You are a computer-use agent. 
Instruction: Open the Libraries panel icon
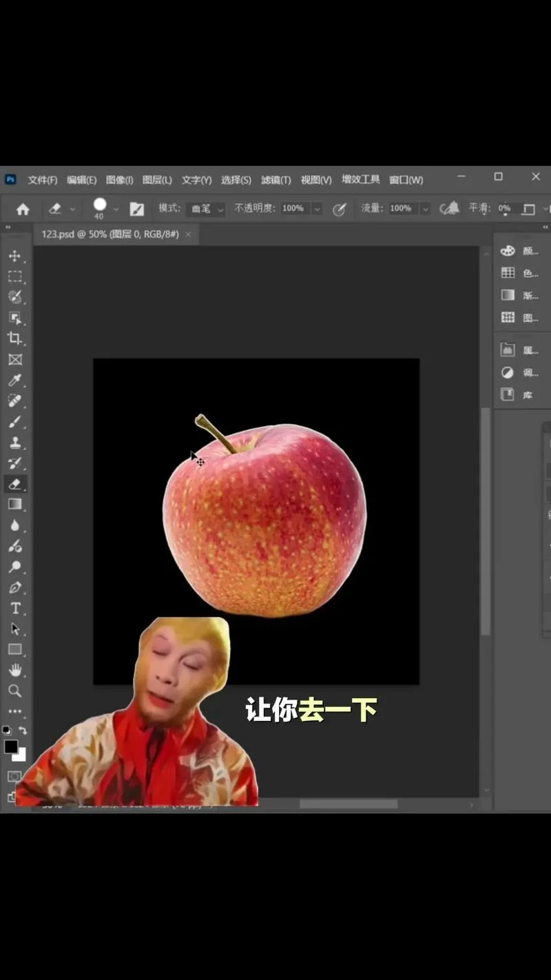[x=508, y=394]
